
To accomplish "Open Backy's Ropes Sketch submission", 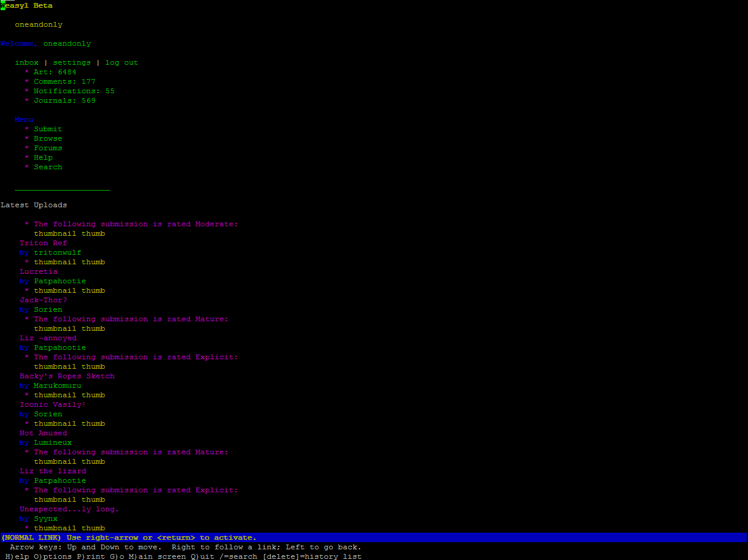I will (67, 376).
